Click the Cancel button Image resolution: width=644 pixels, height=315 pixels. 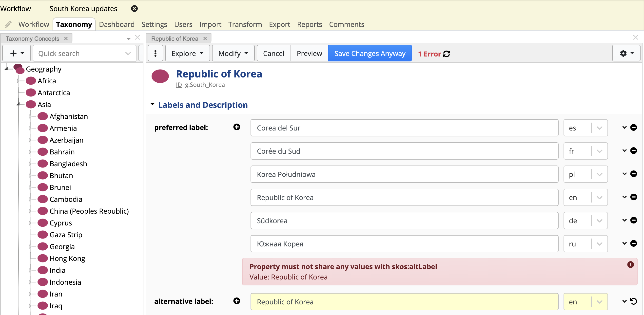[273, 53]
